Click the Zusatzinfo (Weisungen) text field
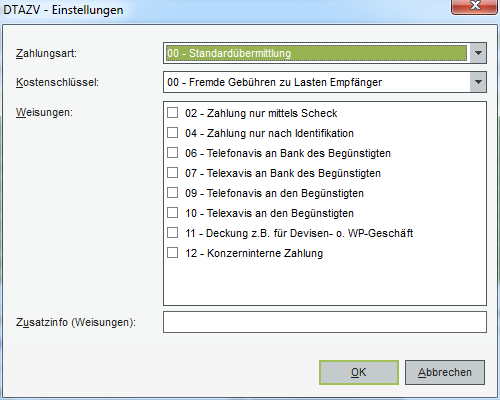Viewport: 500px width, 400px height. click(x=325, y=322)
